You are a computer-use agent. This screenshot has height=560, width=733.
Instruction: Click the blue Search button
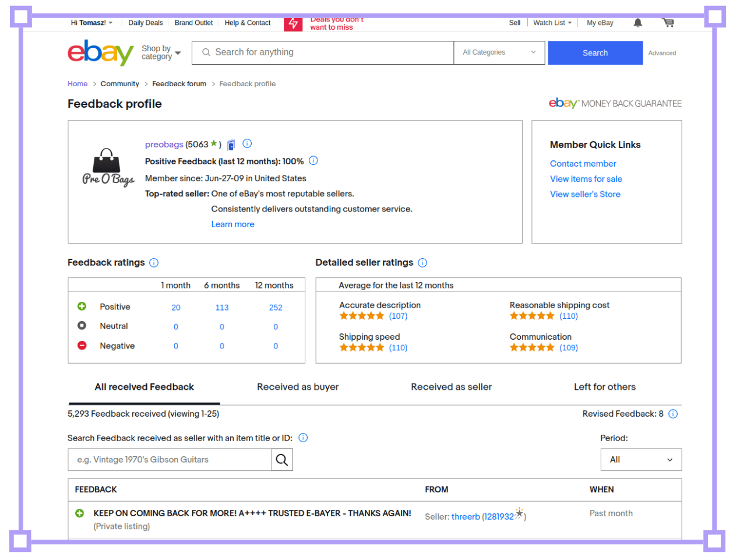[x=595, y=52]
